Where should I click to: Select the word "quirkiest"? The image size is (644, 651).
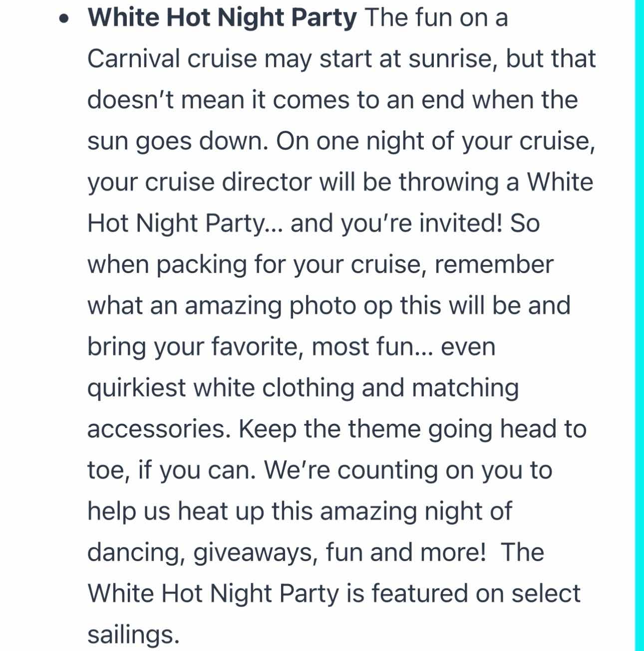coord(137,388)
